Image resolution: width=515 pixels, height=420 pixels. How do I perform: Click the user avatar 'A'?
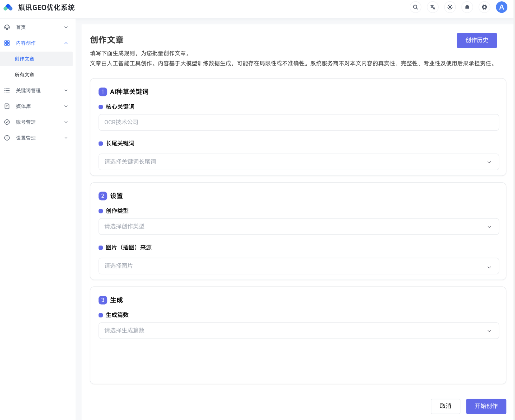tap(501, 7)
